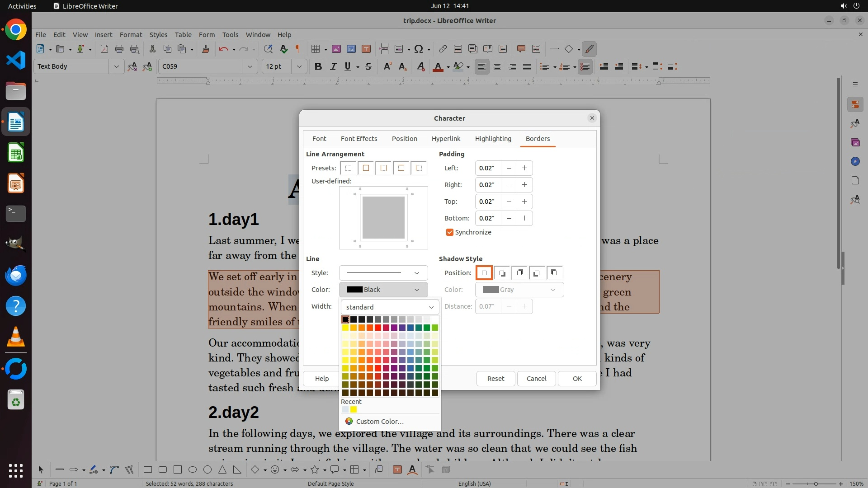
Task: Expand the Width standard dropdown
Action: [x=390, y=307]
